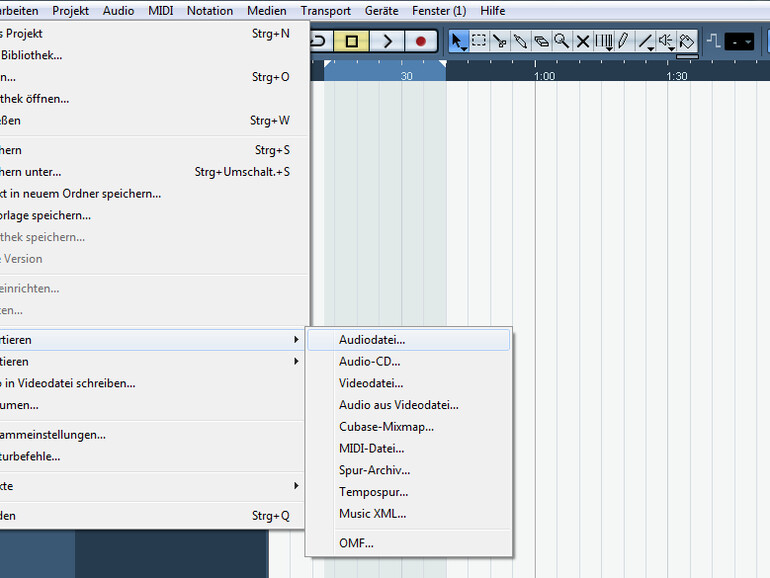
Task: Click 'in Videodatei schreiben...' entry
Action: coord(152,383)
